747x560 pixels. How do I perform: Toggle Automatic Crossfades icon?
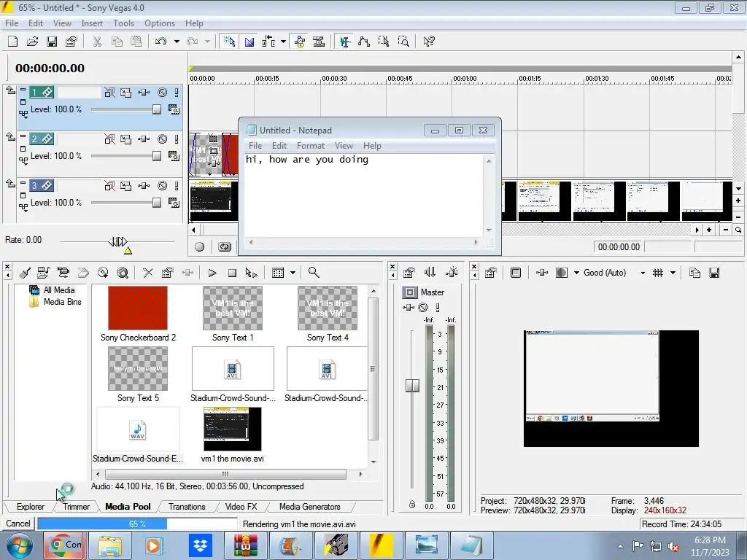tap(249, 42)
